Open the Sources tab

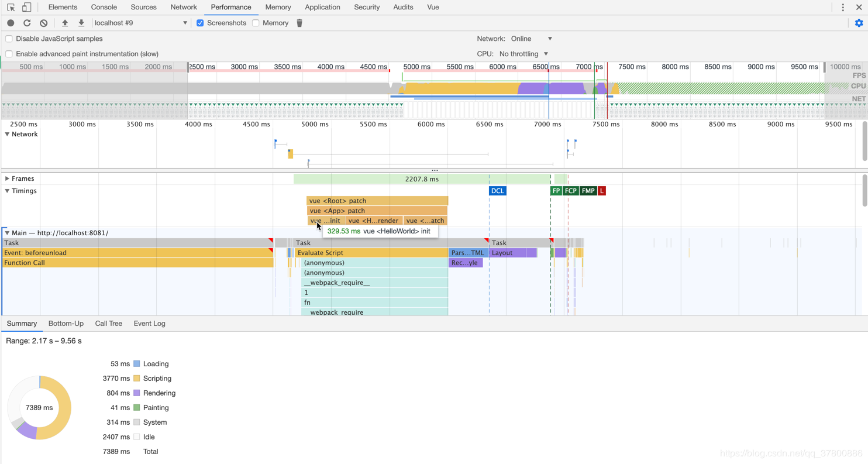click(143, 7)
